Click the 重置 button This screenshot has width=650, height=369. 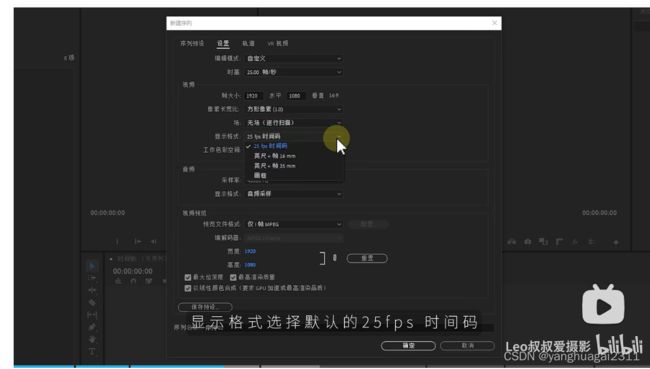point(367,258)
